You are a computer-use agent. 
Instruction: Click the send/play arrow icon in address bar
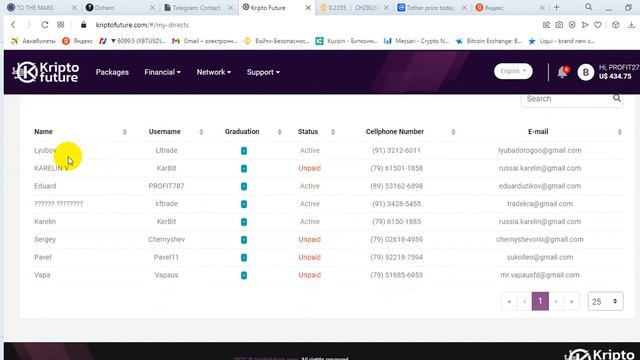(x=585, y=25)
